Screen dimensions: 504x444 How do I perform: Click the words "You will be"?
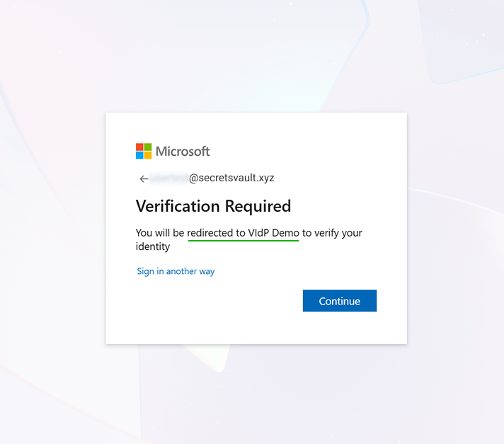coord(160,232)
